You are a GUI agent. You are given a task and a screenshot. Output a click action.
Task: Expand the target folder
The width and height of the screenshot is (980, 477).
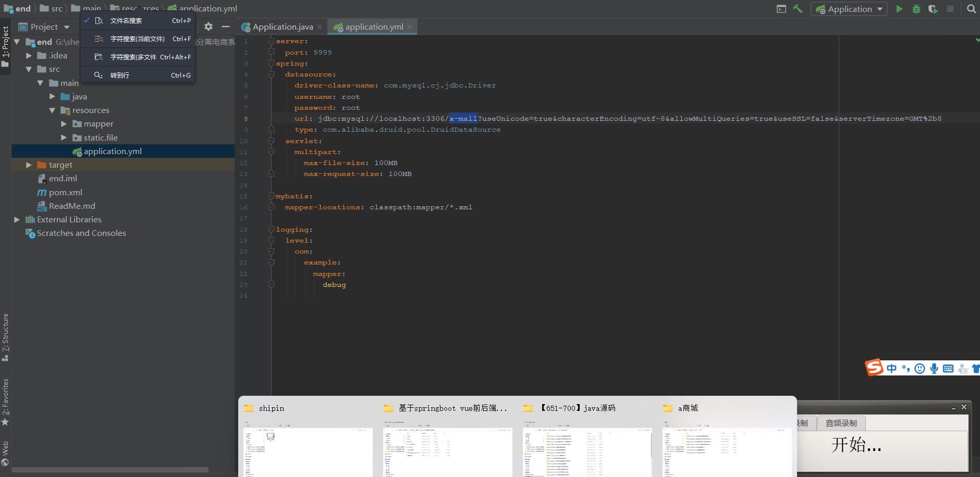[x=29, y=165]
